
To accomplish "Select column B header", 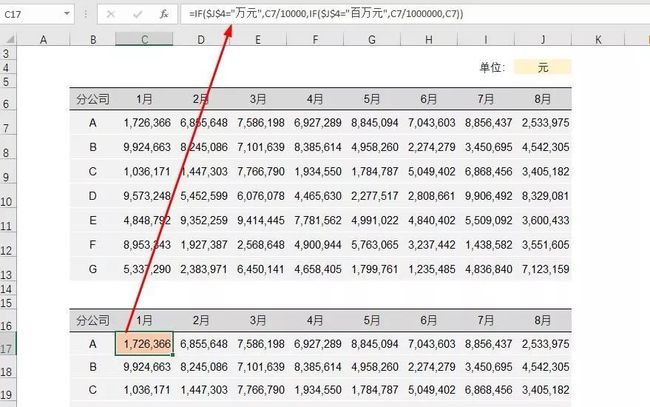I will tap(93, 39).
